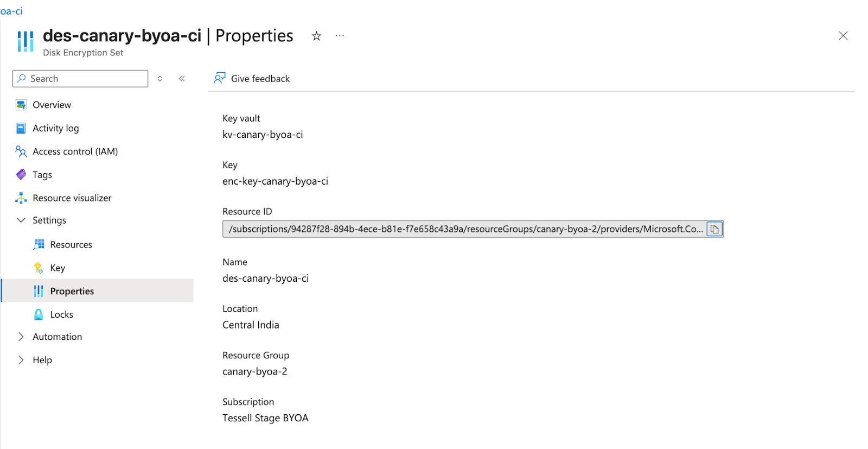Open the Tags section
Screen dimensions: 868x449
pyautogui.click(x=42, y=175)
